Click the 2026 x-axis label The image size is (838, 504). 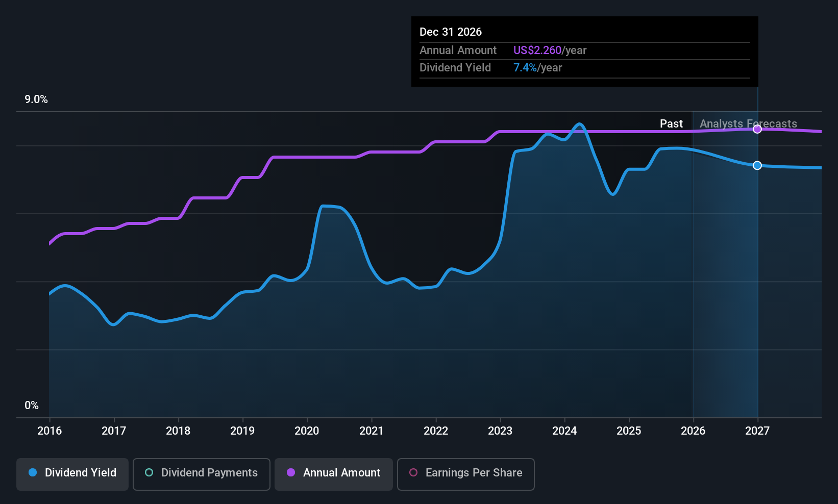pyautogui.click(x=693, y=431)
